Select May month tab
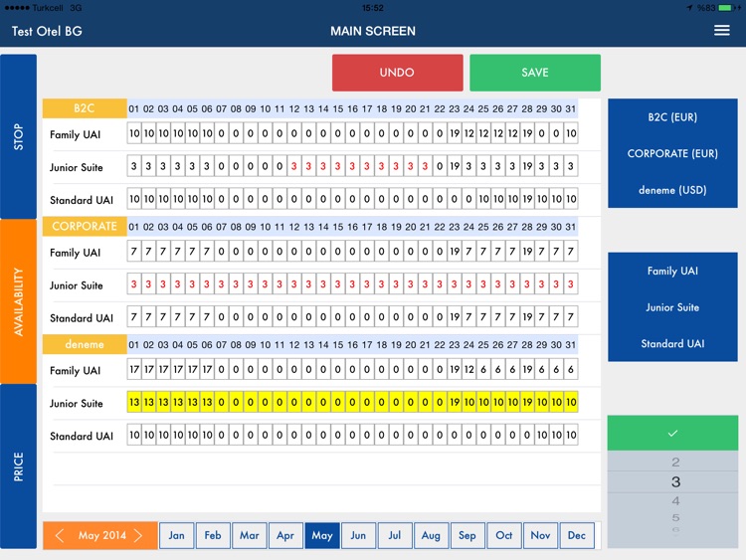Image resolution: width=746 pixels, height=560 pixels. (322, 536)
